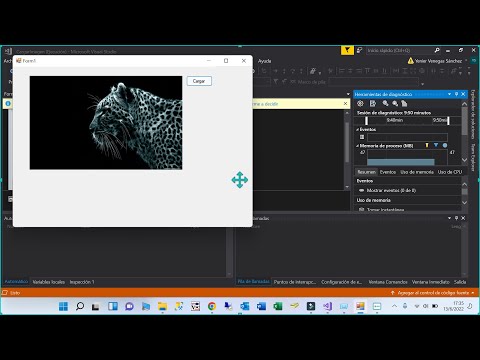Toggle the blue snapshot triangle legend

436,145
